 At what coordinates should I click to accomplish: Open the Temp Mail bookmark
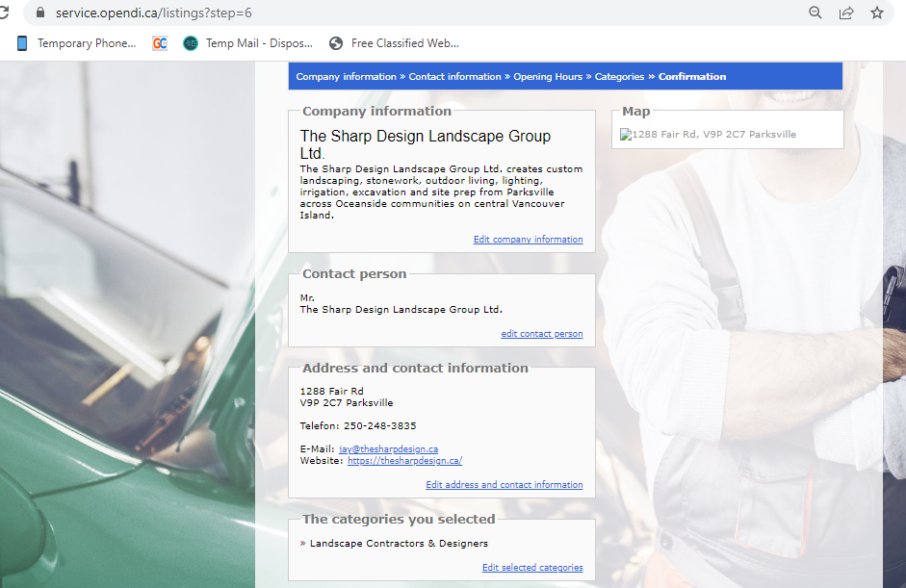click(247, 43)
